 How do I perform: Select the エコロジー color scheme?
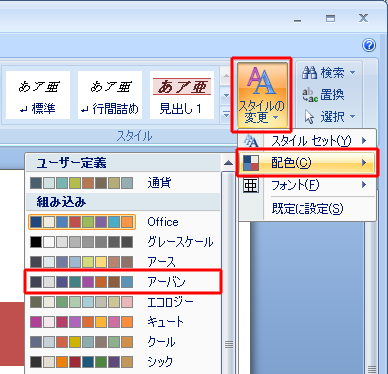[x=123, y=302]
